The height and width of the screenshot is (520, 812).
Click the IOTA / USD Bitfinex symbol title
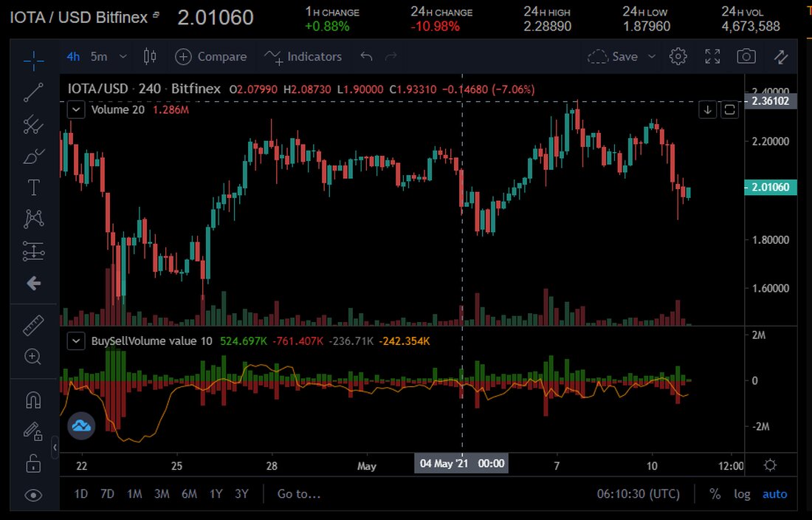pyautogui.click(x=79, y=18)
